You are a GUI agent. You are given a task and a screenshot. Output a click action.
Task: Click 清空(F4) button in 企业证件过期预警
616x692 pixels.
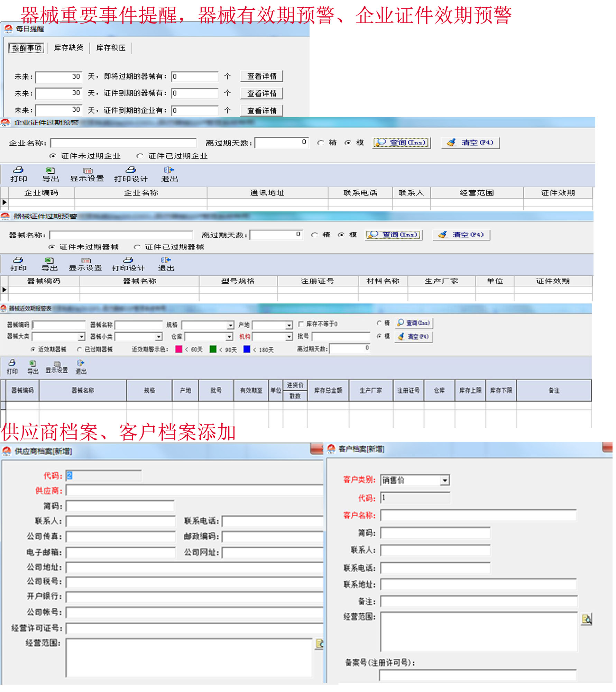coord(470,143)
